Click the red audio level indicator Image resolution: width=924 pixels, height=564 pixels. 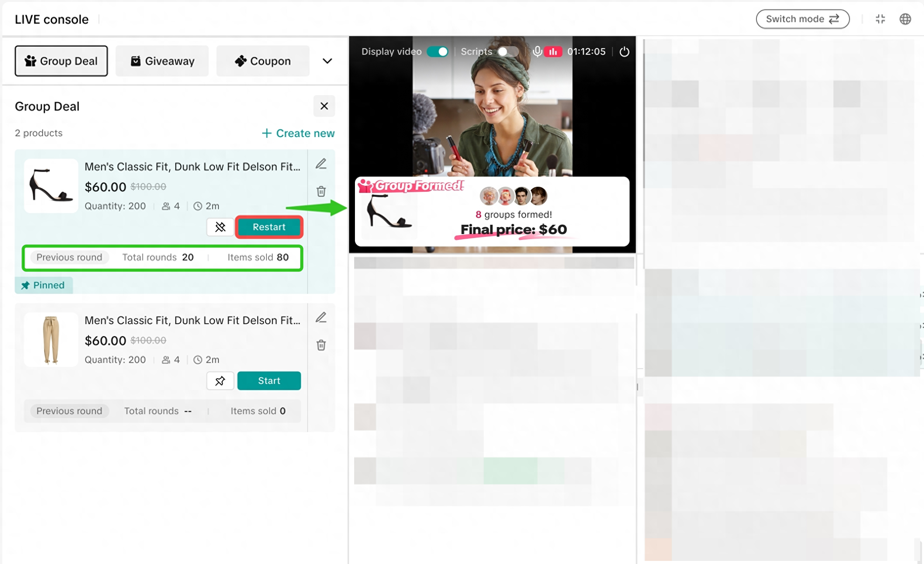point(553,52)
